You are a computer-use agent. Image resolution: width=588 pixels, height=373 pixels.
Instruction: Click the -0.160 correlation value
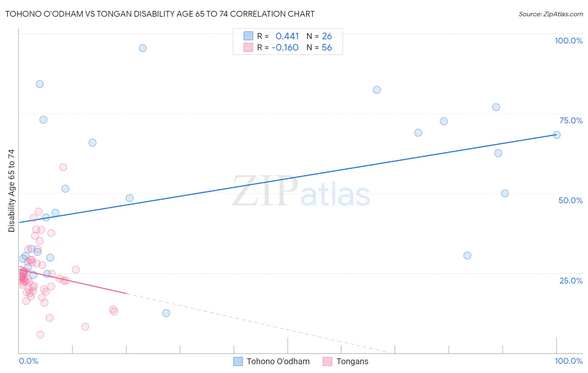[x=285, y=47]
